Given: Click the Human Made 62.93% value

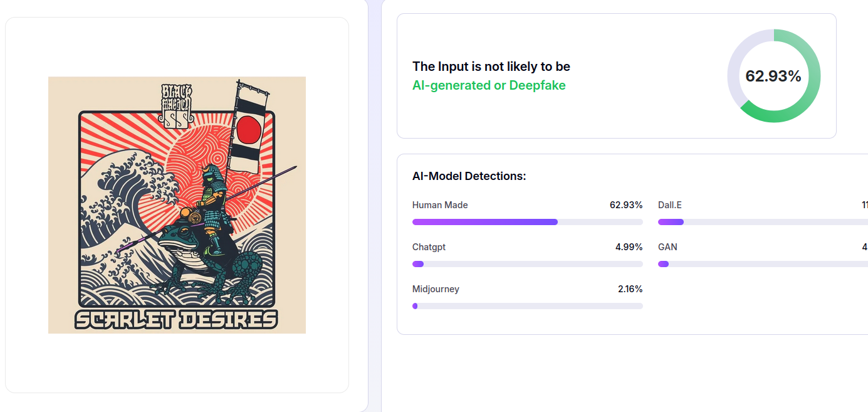Looking at the screenshot, I should point(625,205).
